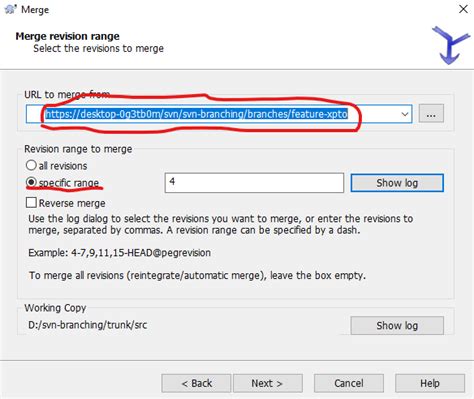Image resolution: width=474 pixels, height=399 pixels.
Task: Cancel the merge wizard
Action: (349, 383)
